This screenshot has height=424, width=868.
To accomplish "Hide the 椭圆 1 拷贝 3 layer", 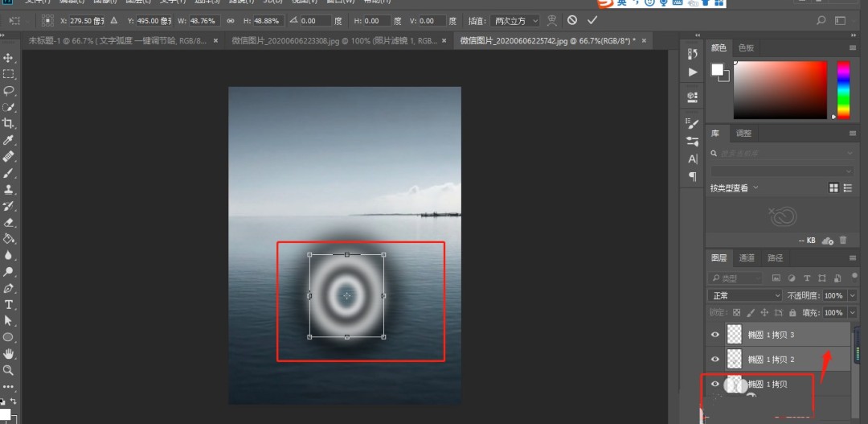I will [714, 335].
